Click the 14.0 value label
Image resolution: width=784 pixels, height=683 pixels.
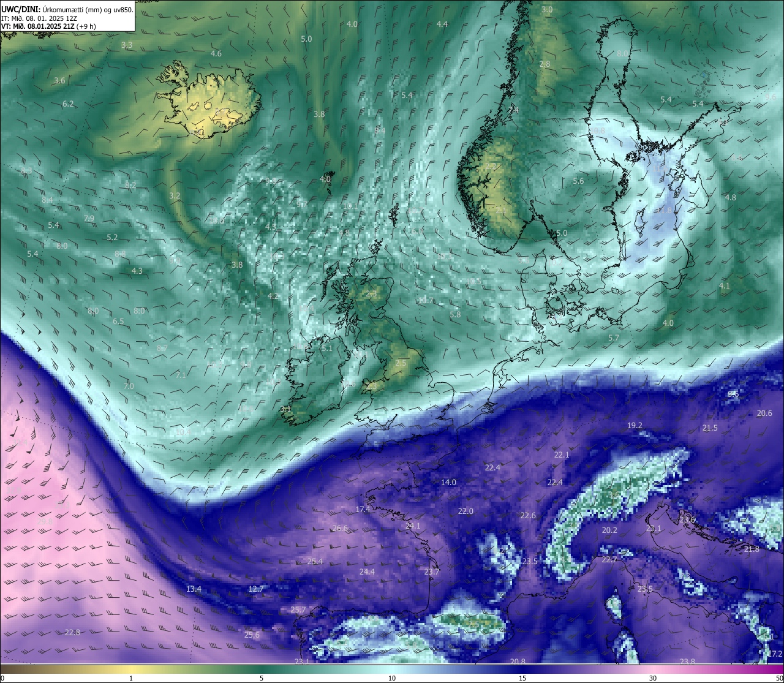448,482
